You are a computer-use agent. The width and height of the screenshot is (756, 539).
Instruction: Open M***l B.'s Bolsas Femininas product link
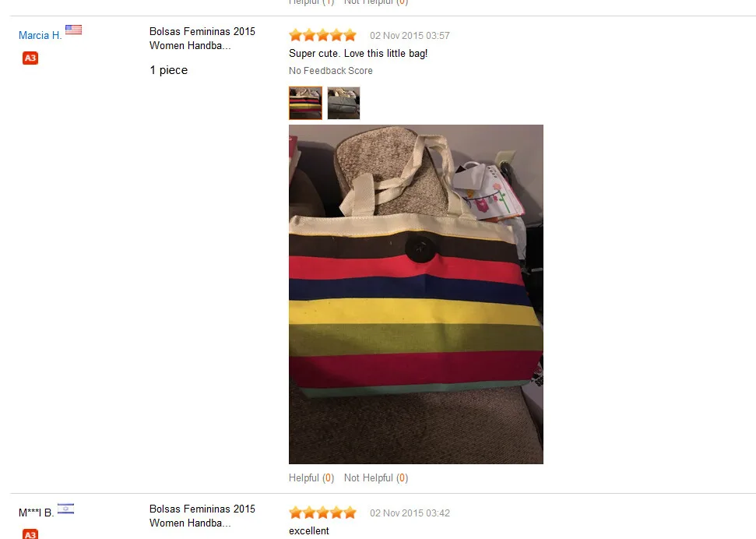pos(202,516)
